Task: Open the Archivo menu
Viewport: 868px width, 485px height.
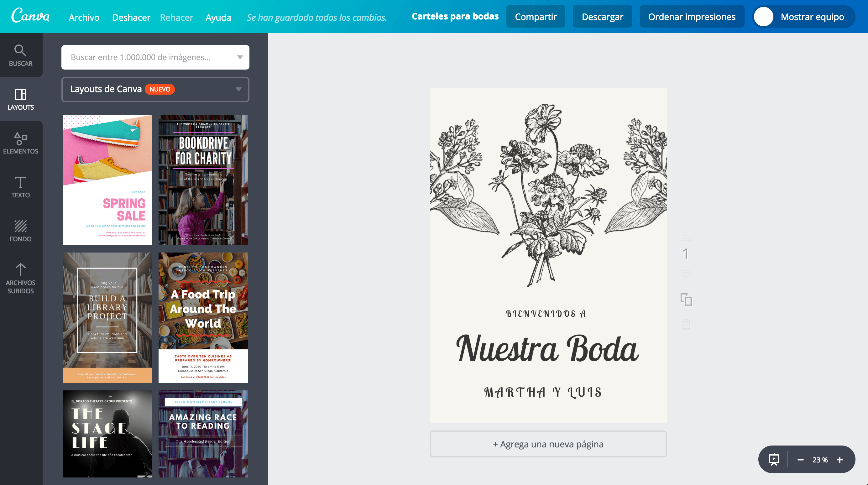Action: 84,17
